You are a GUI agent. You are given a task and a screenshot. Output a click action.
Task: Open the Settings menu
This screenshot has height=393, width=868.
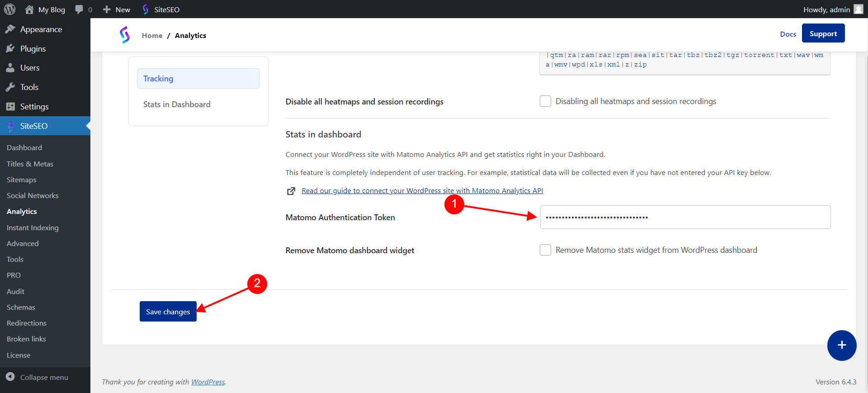(x=45, y=107)
